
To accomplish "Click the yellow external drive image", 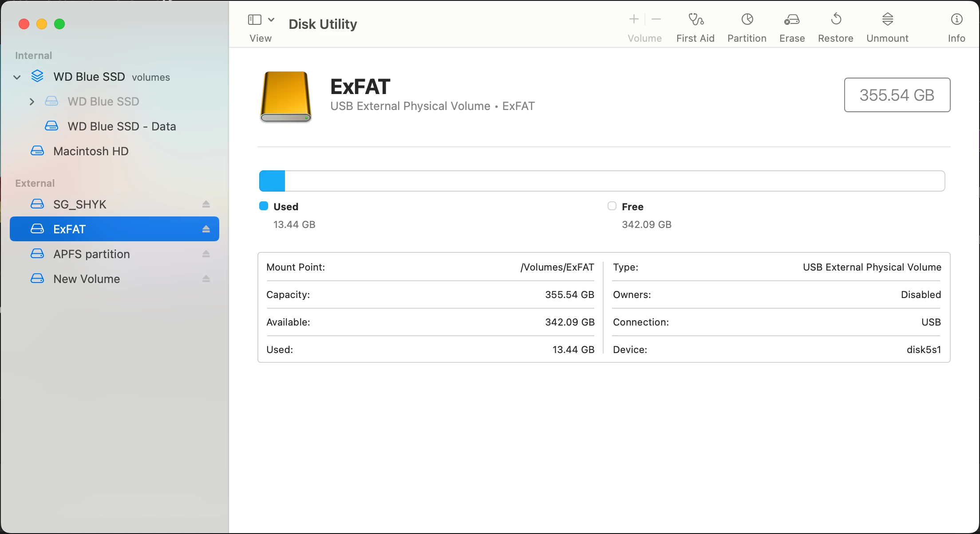I will point(285,96).
